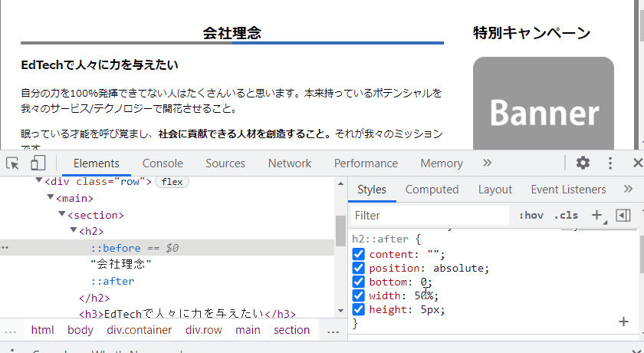This screenshot has width=644, height=353.
Task: Select the "会社理念" text node
Action: [x=121, y=264]
